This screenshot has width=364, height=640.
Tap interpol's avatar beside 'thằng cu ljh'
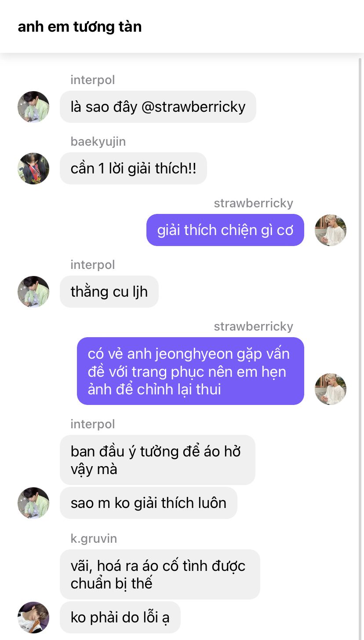[33, 291]
